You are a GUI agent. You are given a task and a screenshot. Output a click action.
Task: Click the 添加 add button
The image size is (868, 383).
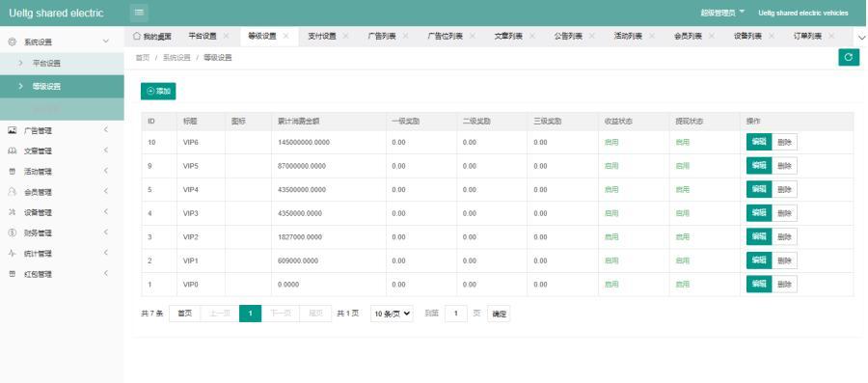[158, 92]
